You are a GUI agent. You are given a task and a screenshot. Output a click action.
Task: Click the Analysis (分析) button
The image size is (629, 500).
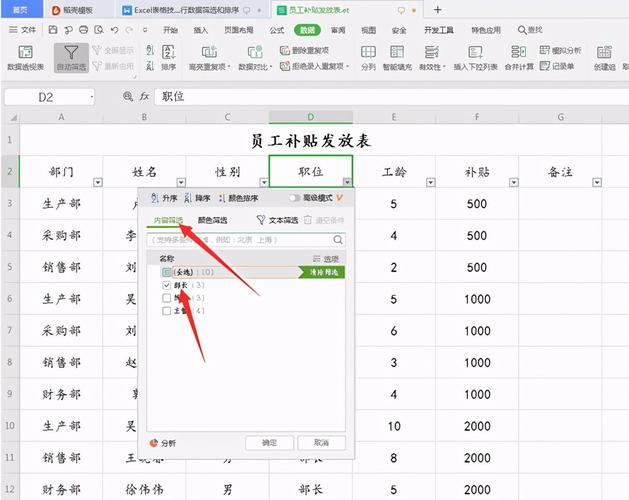coord(163,443)
